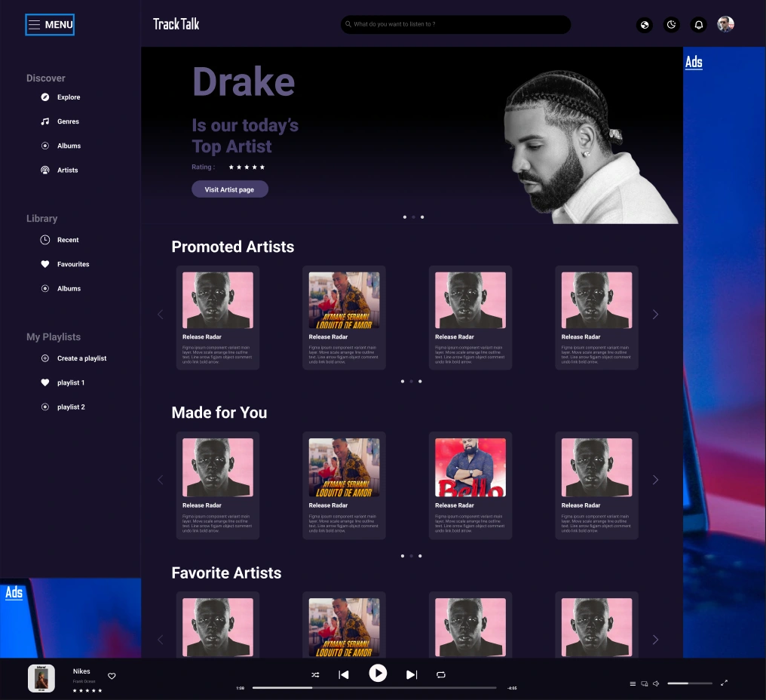This screenshot has width=766, height=700.
Task: Show previous Promoted Artists with left chevron
Action: click(161, 315)
